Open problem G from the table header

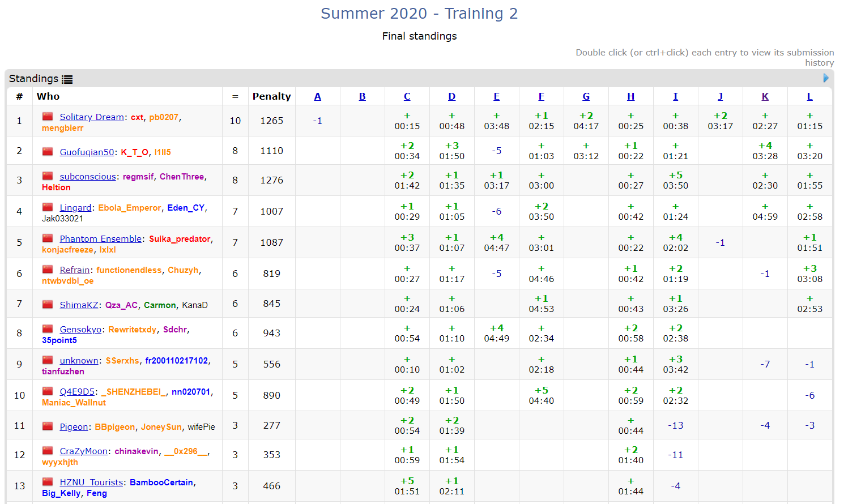point(586,96)
